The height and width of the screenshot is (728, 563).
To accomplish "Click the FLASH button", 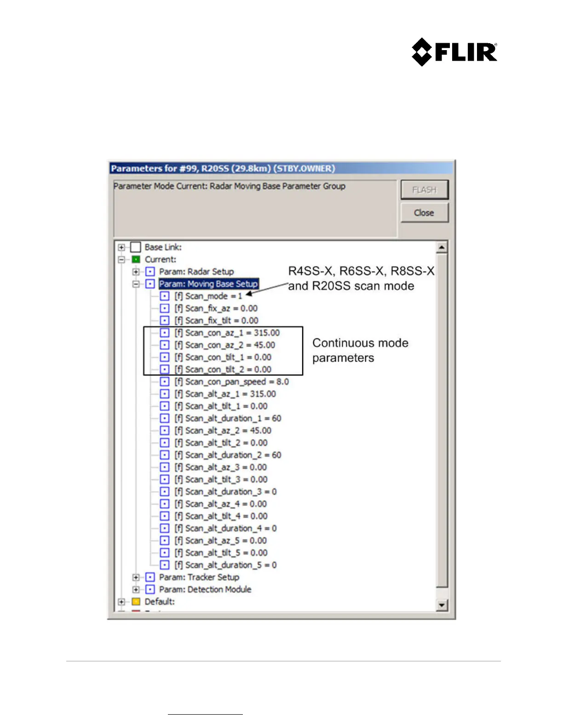I will point(424,190).
